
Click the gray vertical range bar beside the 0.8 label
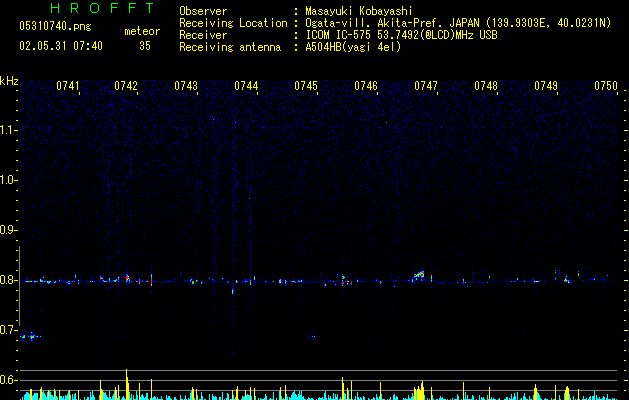19,286
